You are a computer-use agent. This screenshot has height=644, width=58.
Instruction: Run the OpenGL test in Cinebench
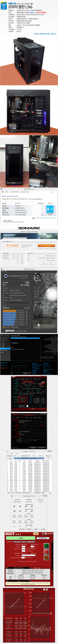click(27, 283)
